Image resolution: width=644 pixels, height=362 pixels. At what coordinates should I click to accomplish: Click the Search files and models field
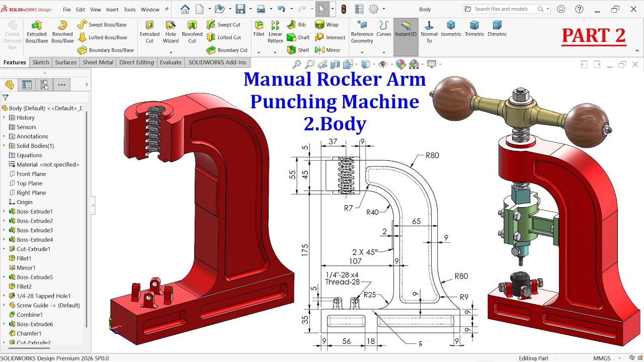[x=506, y=9]
